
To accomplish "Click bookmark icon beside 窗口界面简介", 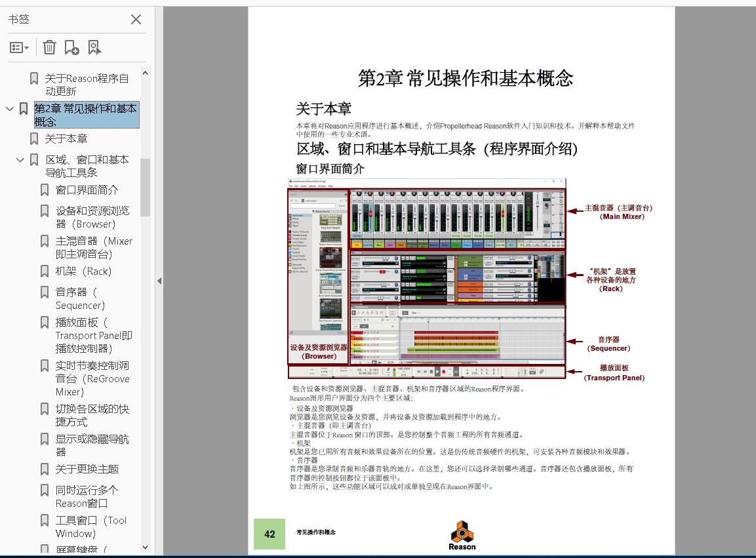I will [x=45, y=190].
